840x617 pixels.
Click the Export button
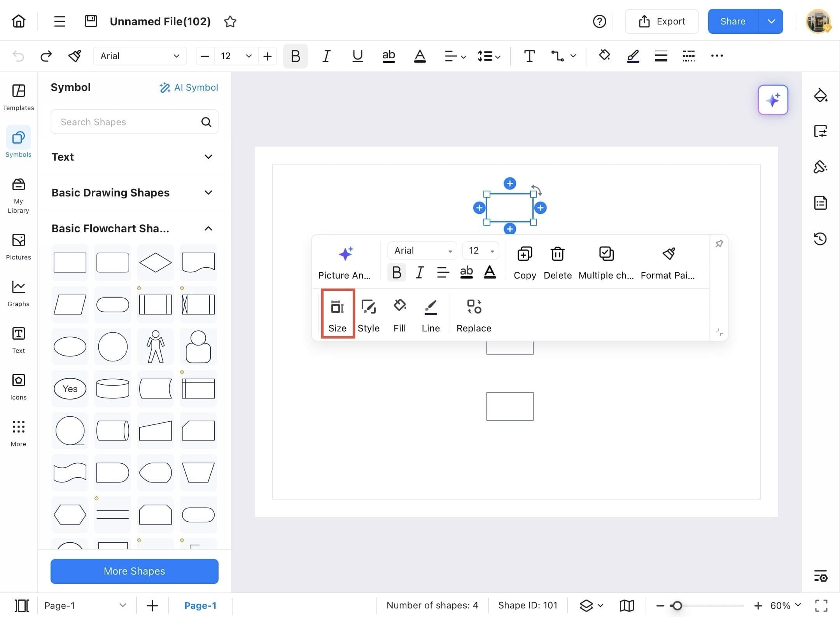(661, 21)
